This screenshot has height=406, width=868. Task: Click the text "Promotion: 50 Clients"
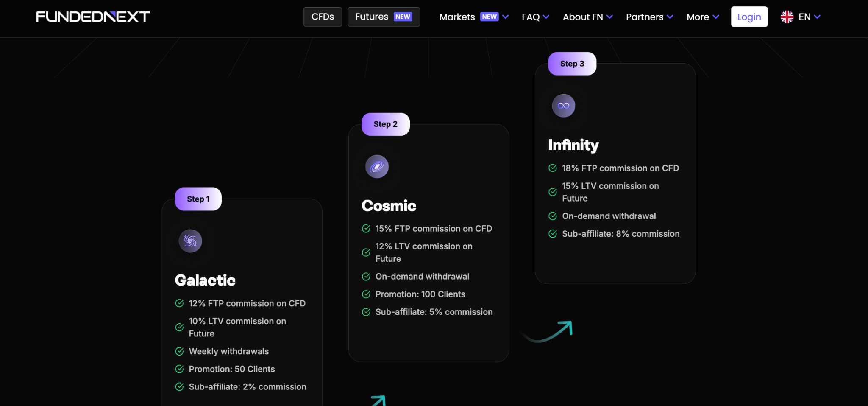click(232, 369)
